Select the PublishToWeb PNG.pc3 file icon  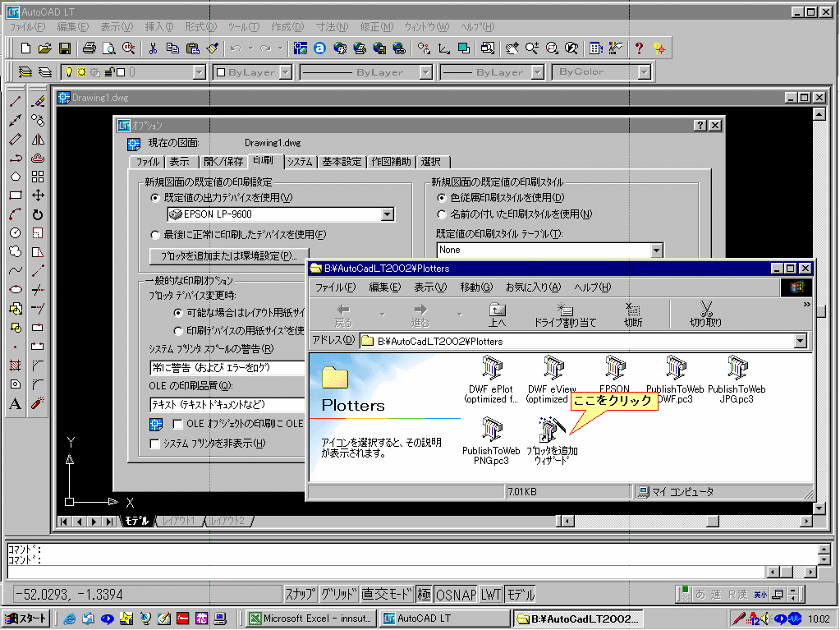point(491,430)
